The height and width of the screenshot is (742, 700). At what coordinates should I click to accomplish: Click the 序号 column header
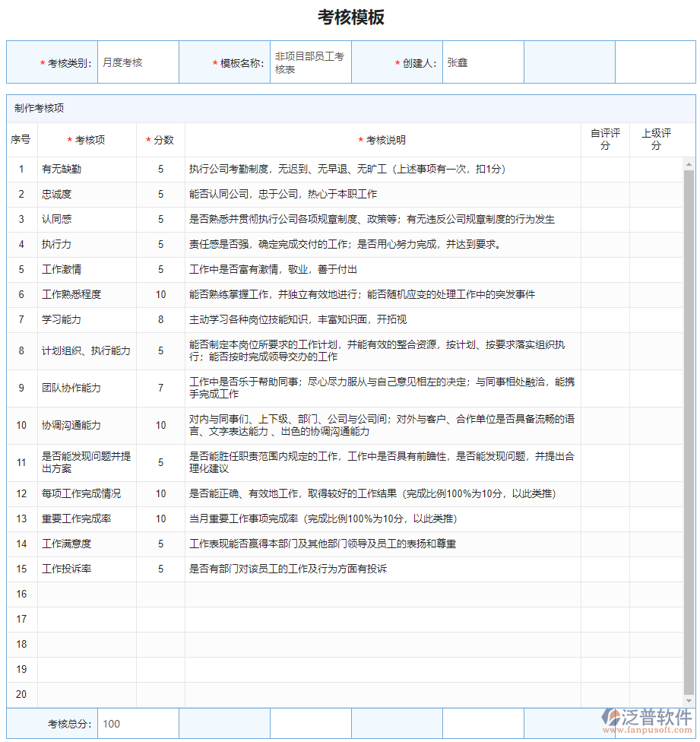pos(21,140)
